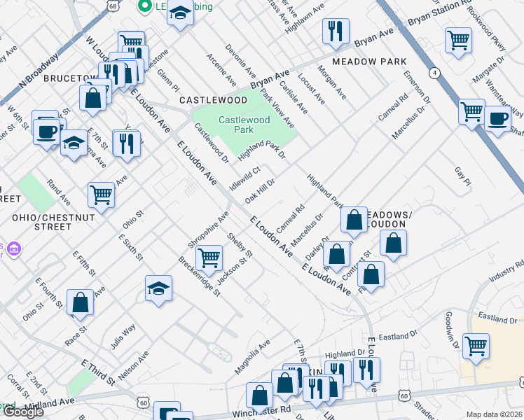Select the MEADOW PARK neighborhood label
524x420 pixels.
click(369, 62)
